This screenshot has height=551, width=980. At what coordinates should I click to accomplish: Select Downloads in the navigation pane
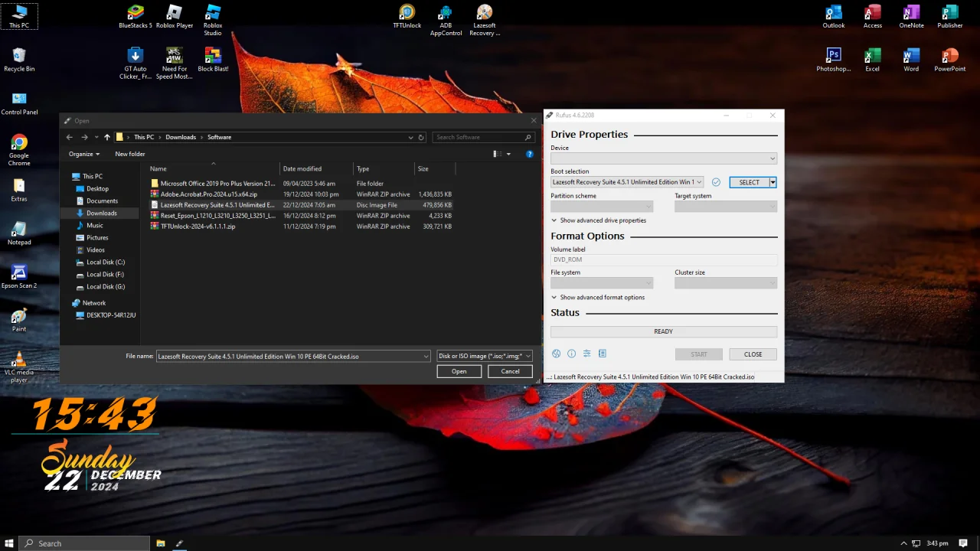click(101, 213)
